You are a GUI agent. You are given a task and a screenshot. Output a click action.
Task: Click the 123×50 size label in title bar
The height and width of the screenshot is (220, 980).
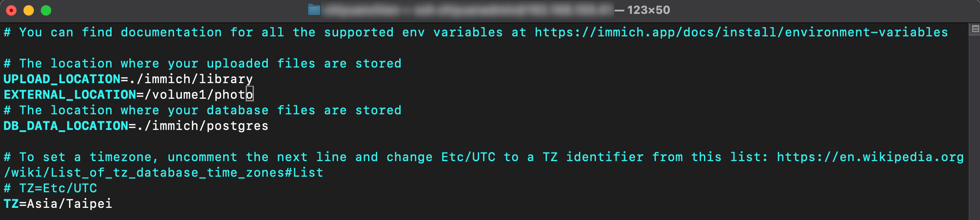648,10
